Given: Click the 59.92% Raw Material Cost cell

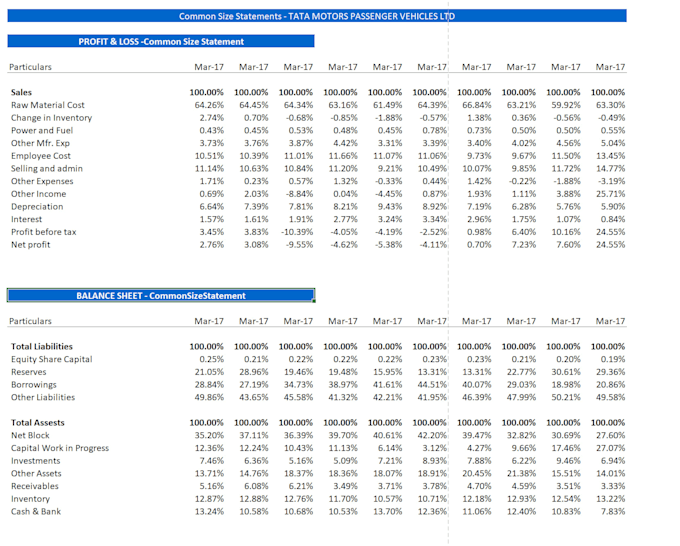Looking at the screenshot, I should point(566,105).
